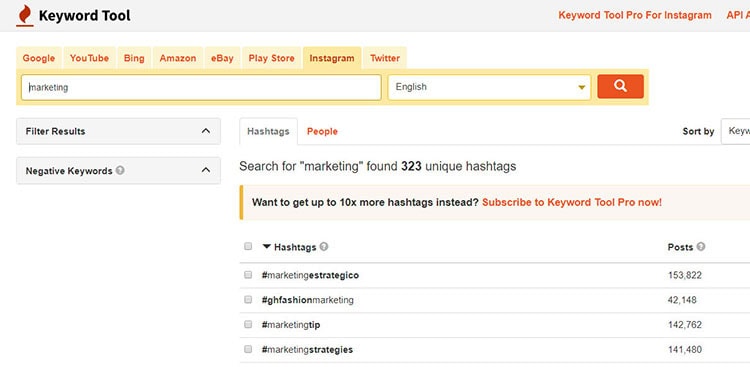Click the magnifier search button
This screenshot has height=367, width=750.
620,87
